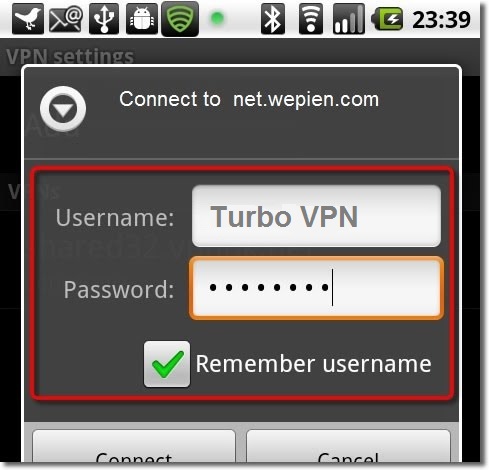Tap the USB connection status icon

pos(104,19)
